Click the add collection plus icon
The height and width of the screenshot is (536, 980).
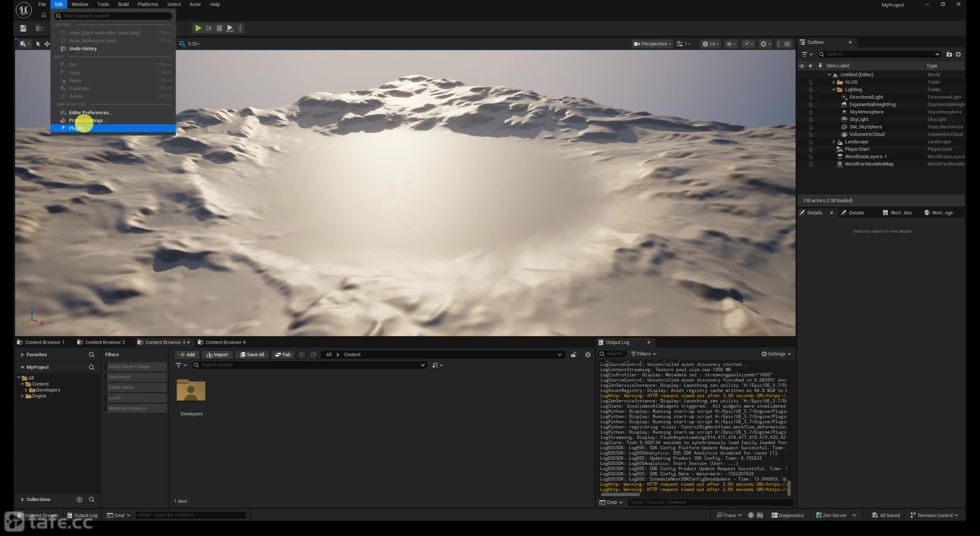click(80, 499)
